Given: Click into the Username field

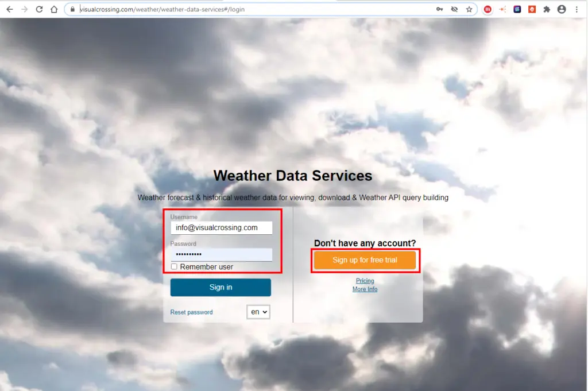Looking at the screenshot, I should pos(221,227).
